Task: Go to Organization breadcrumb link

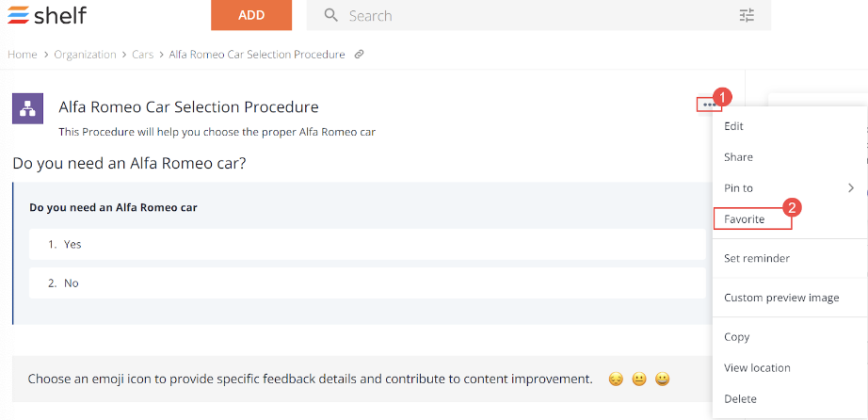Action: pos(85,55)
